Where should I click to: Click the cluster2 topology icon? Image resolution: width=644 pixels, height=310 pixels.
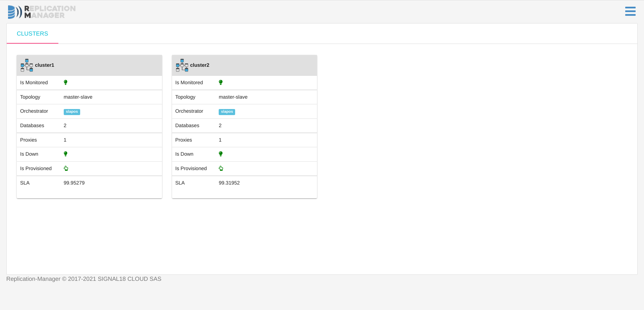click(182, 65)
